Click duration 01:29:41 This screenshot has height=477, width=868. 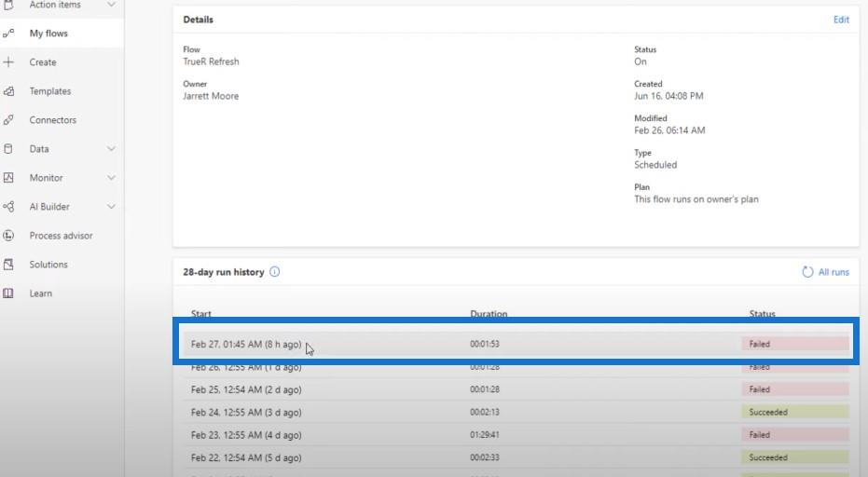(x=485, y=434)
